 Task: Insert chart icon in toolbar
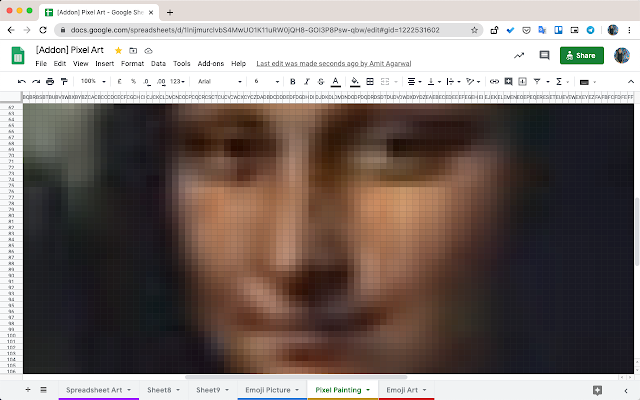[522, 82]
